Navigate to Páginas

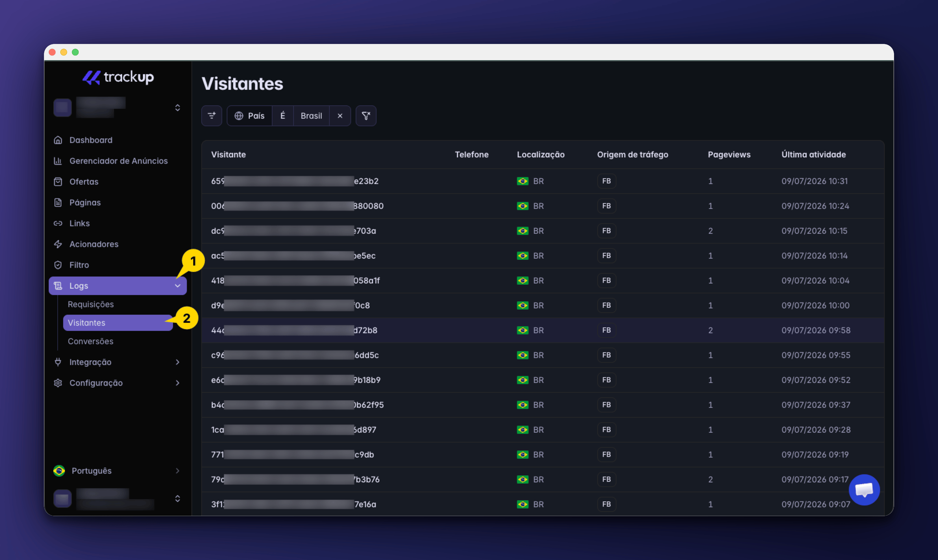[117, 202]
